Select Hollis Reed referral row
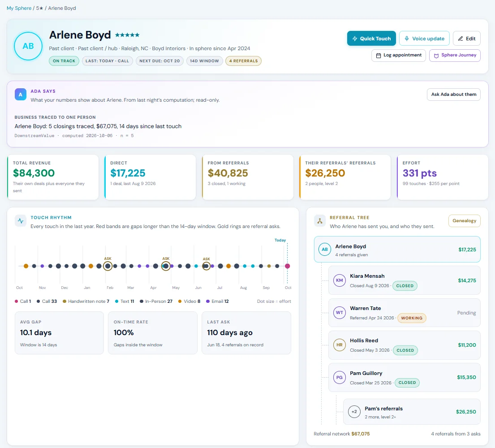 point(405,345)
